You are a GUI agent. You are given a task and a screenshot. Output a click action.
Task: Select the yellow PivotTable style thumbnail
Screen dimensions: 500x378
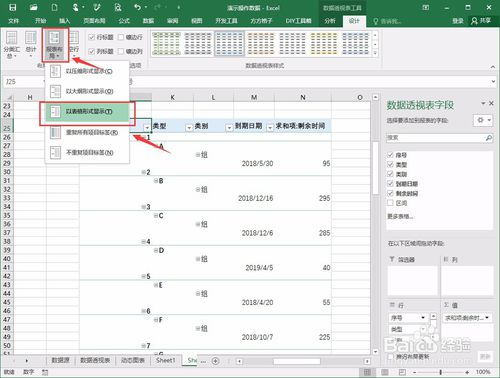(x=324, y=44)
